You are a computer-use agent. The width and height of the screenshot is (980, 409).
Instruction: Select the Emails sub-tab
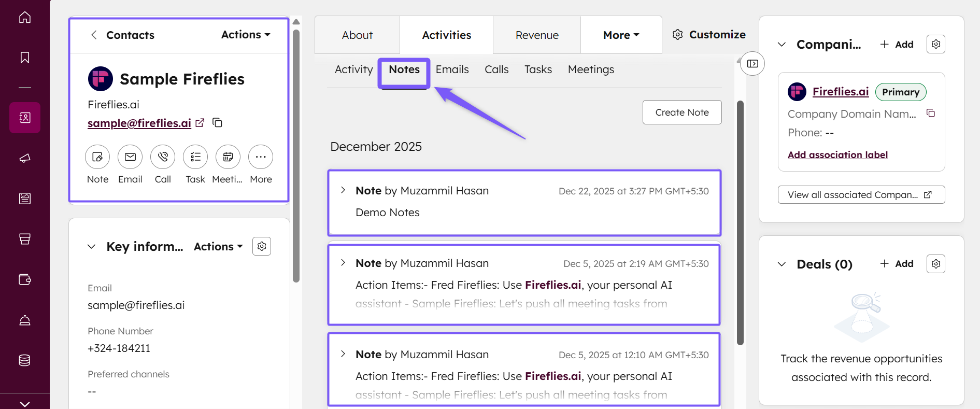click(x=452, y=69)
